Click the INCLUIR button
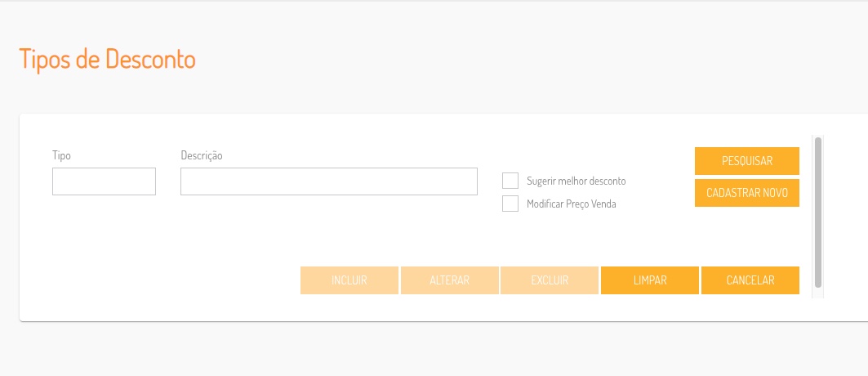 pos(349,280)
